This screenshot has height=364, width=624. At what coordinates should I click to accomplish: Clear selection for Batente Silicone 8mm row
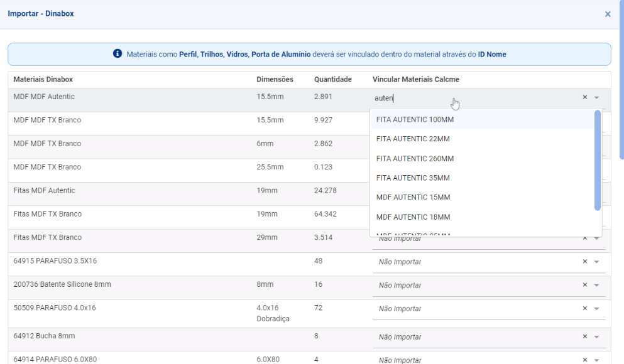[584, 285]
